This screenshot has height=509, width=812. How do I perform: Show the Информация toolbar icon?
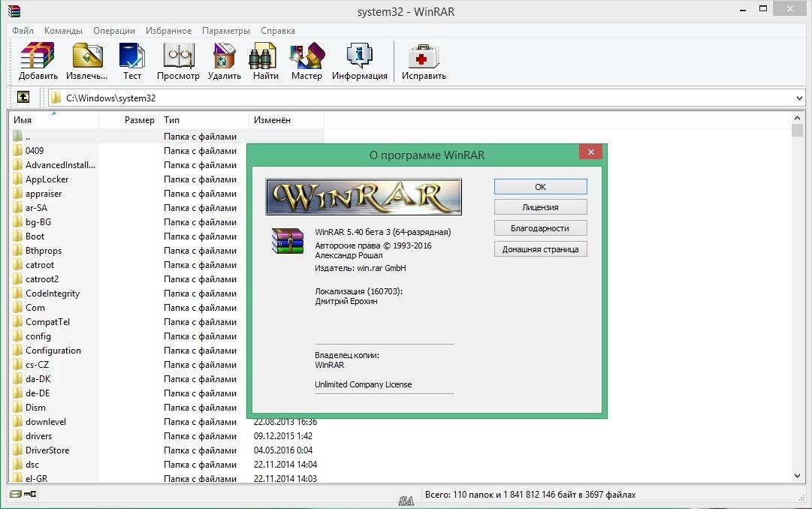tap(359, 56)
